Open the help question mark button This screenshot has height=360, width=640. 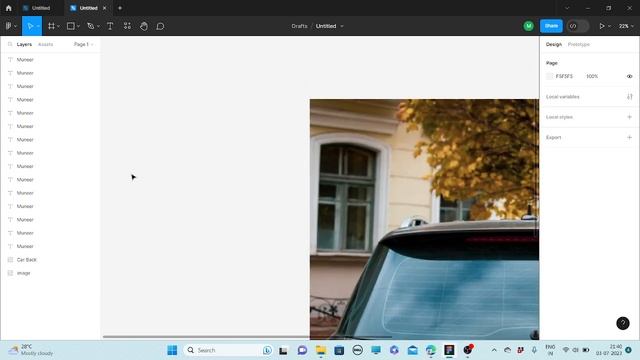[622, 323]
